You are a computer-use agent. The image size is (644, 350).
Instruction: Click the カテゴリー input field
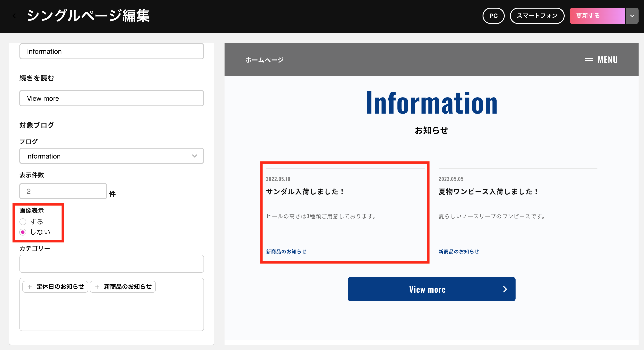point(111,264)
